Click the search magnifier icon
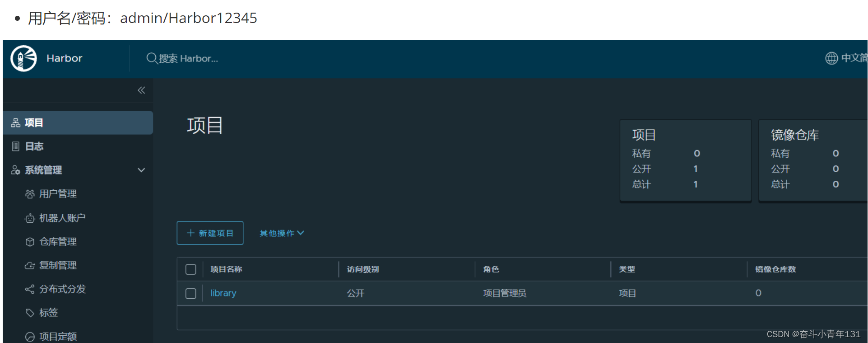 [152, 58]
